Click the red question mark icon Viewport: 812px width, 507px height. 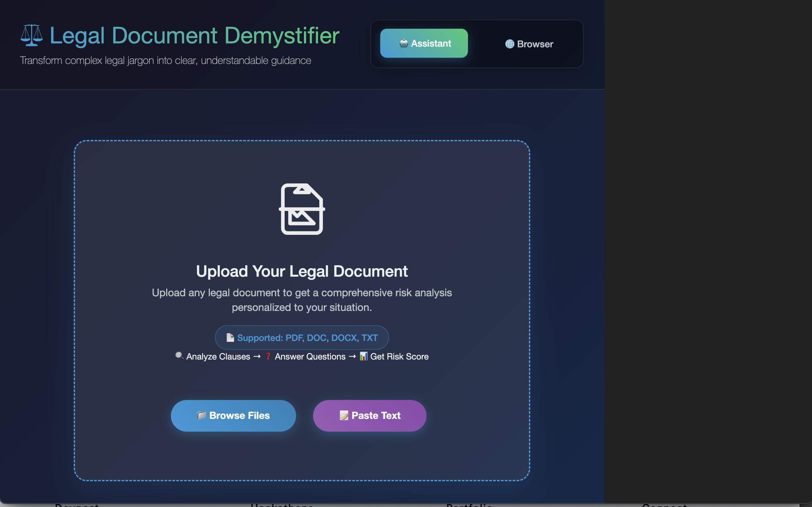268,356
